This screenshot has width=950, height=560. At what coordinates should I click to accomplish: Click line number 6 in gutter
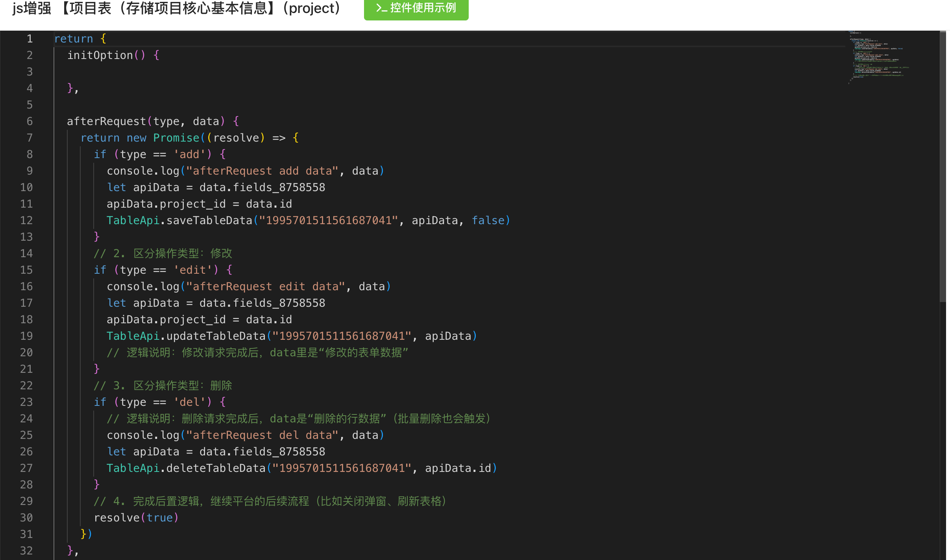30,121
